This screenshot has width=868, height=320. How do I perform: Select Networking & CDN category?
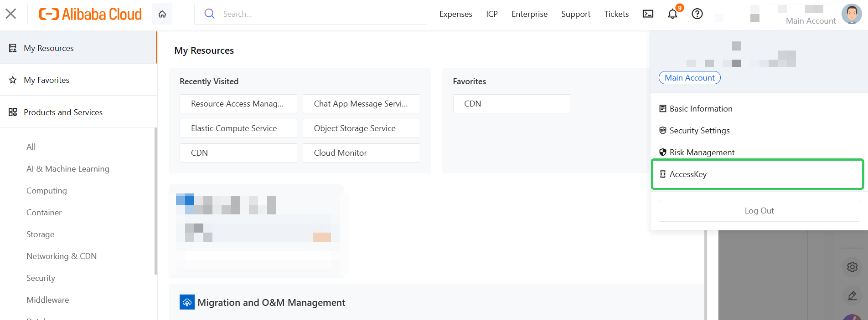[62, 256]
